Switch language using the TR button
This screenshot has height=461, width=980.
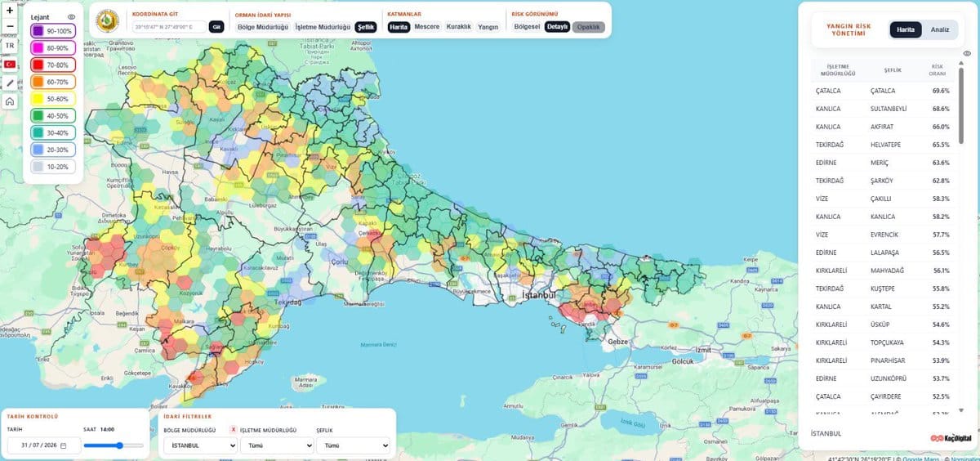click(10, 46)
